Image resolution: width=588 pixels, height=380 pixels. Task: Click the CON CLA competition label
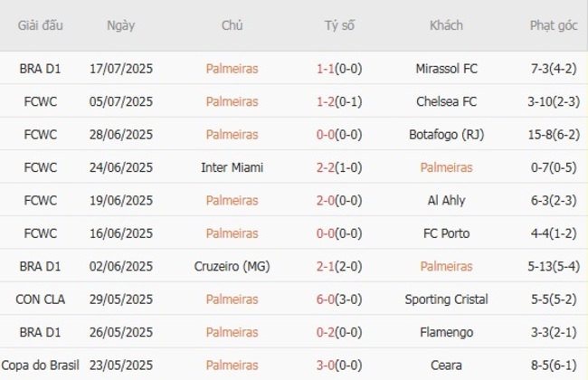[x=41, y=299]
